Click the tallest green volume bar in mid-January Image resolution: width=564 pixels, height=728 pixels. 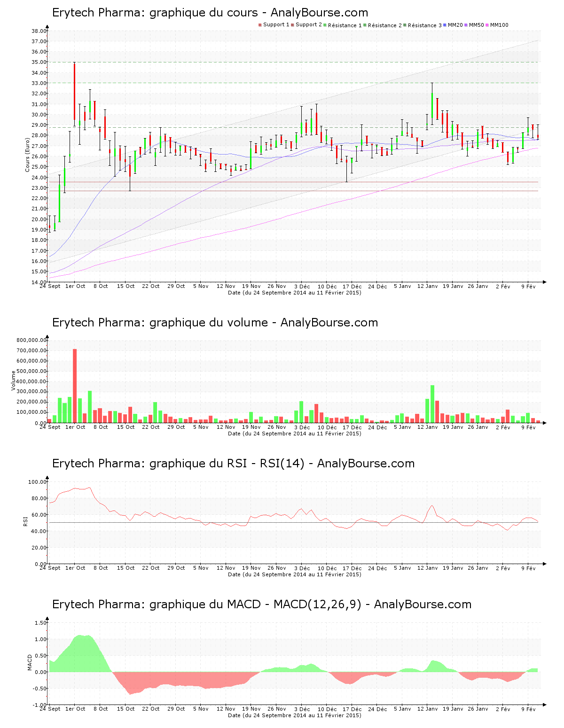[432, 404]
